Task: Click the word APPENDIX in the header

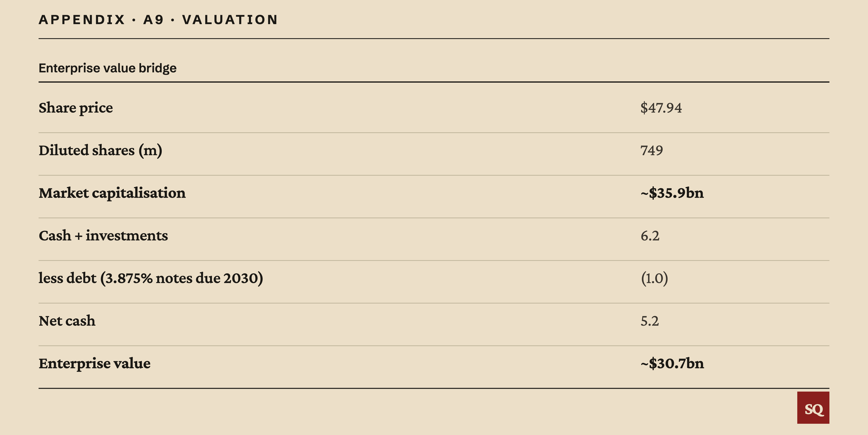Action: coord(82,19)
